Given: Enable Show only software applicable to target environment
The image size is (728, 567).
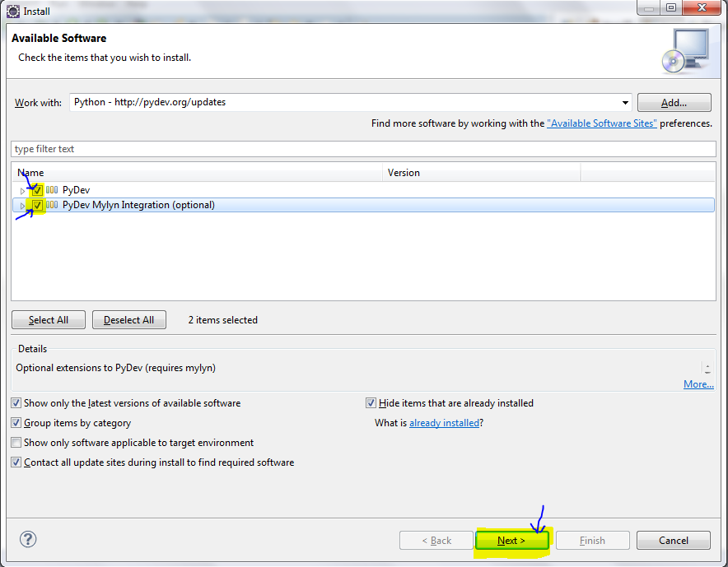Looking at the screenshot, I should [x=16, y=442].
